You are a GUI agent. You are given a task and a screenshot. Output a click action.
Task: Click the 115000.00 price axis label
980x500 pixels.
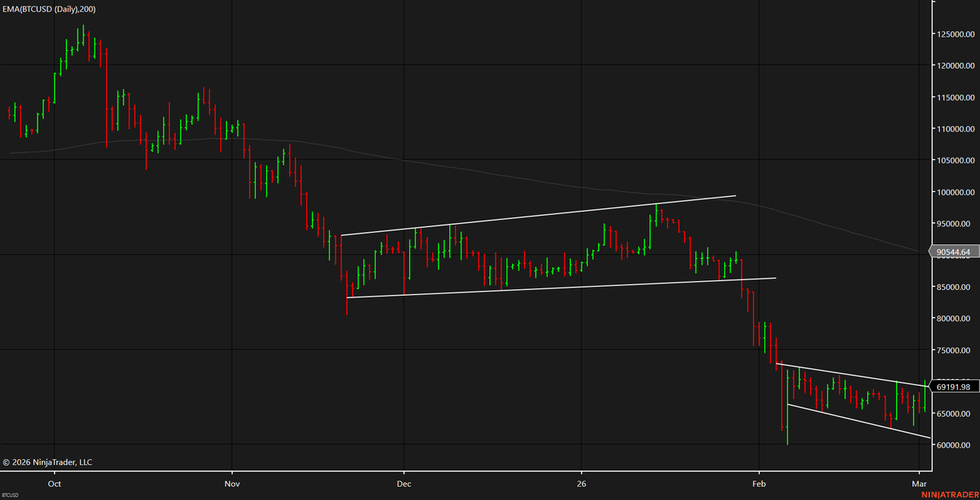(955, 97)
